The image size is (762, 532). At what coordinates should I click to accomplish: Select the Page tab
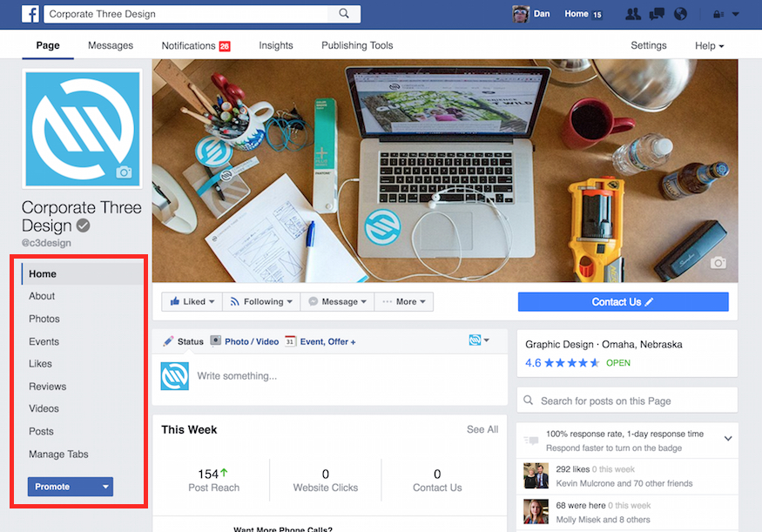pos(48,45)
